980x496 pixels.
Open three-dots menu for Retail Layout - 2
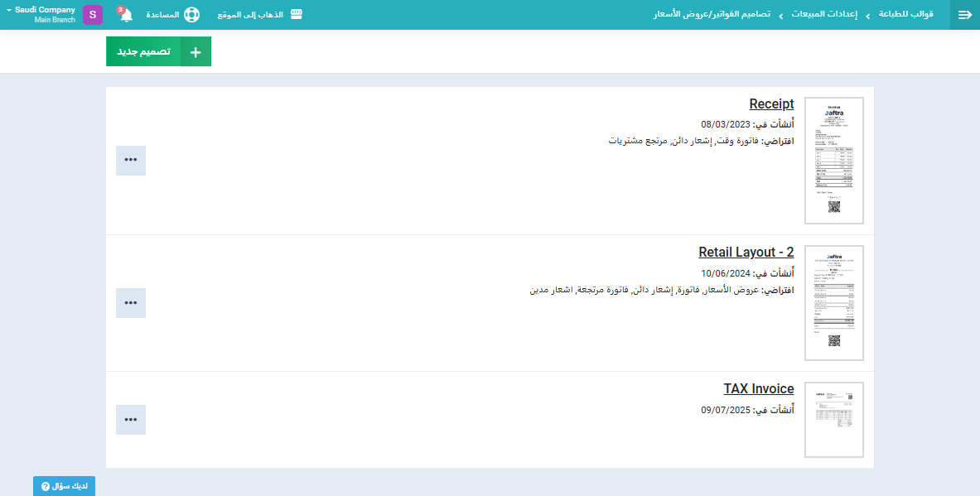click(x=131, y=303)
